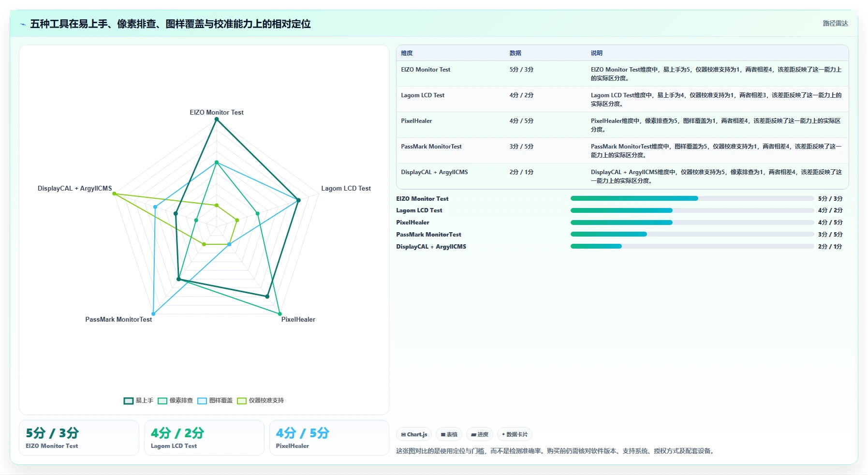Click the Lagom LCD Test progress bar
The height and width of the screenshot is (475, 868).
pyautogui.click(x=692, y=210)
